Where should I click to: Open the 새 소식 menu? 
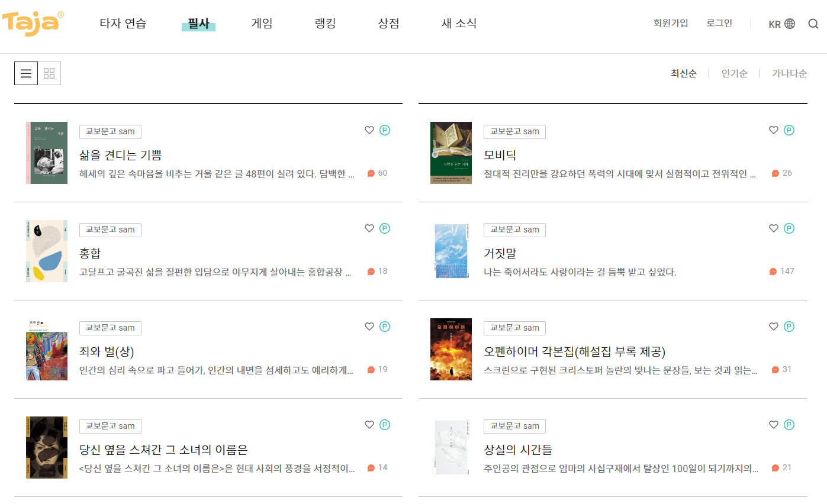(x=459, y=24)
